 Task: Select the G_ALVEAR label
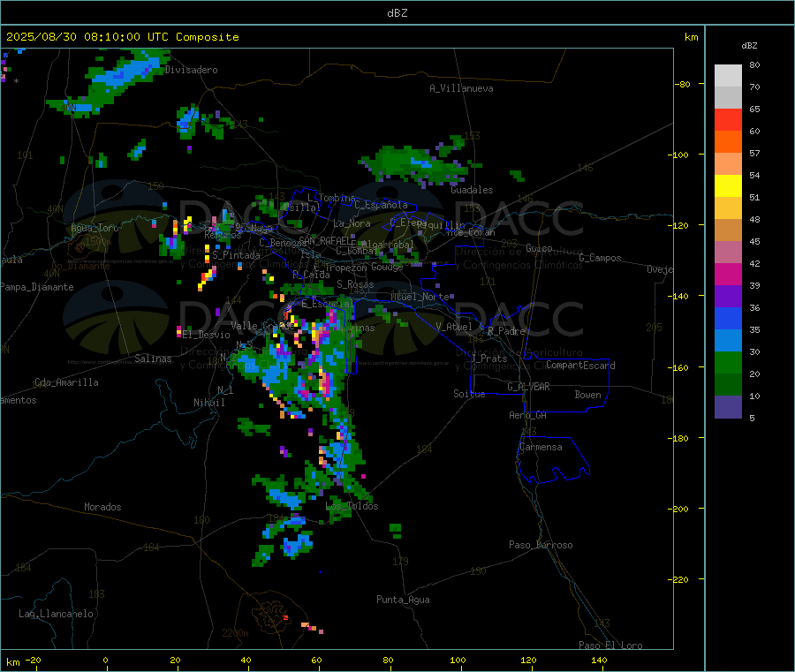(529, 387)
